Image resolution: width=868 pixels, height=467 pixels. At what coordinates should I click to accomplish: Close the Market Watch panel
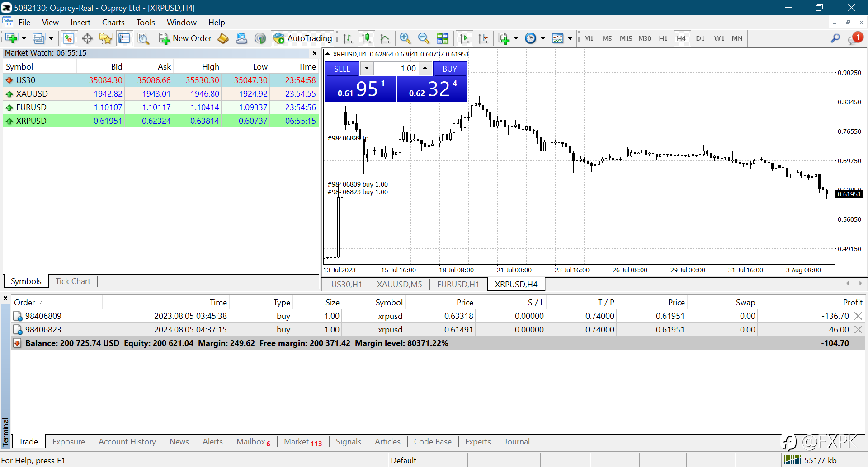(315, 53)
